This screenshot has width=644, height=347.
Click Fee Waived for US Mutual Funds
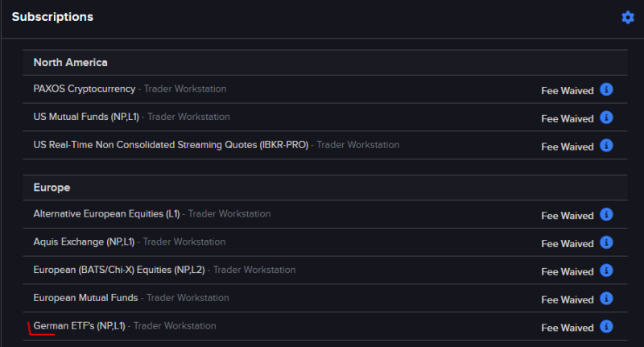(568, 118)
